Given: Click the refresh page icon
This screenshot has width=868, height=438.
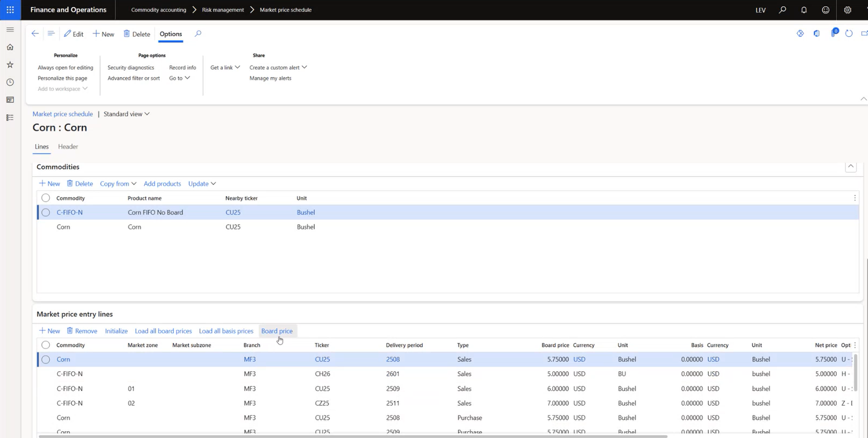Looking at the screenshot, I should click(849, 33).
